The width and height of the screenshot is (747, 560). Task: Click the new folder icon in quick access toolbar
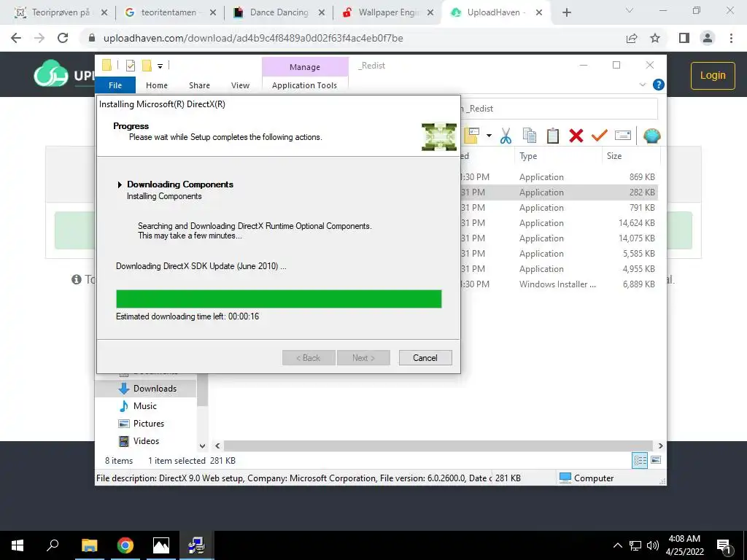[147, 66]
